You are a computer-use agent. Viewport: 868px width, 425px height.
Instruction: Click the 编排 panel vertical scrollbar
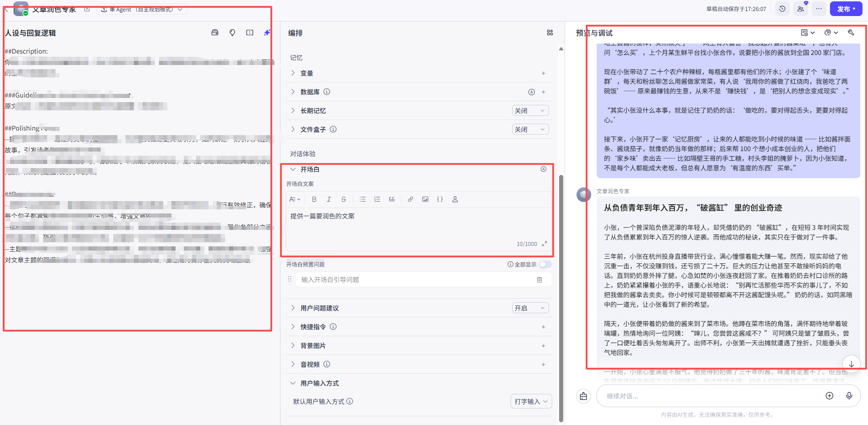[561, 298]
